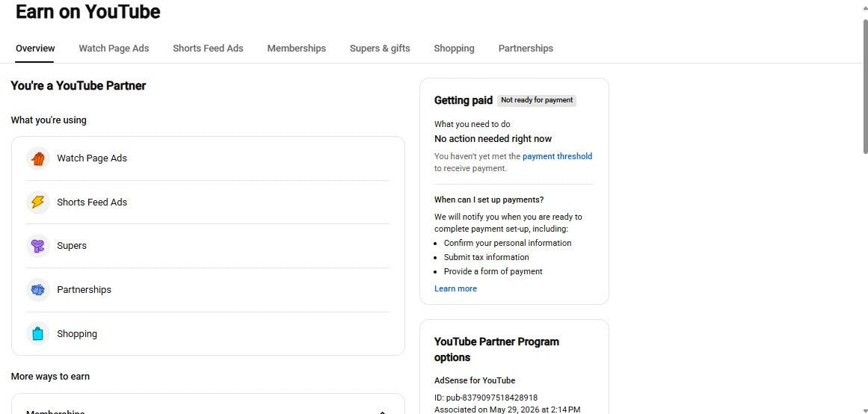Image resolution: width=868 pixels, height=414 pixels.
Task: Click the Not ready for payment badge
Action: (536, 100)
